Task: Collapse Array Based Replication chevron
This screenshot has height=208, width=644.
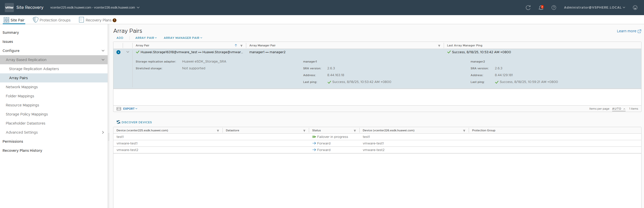Action: [x=103, y=60]
